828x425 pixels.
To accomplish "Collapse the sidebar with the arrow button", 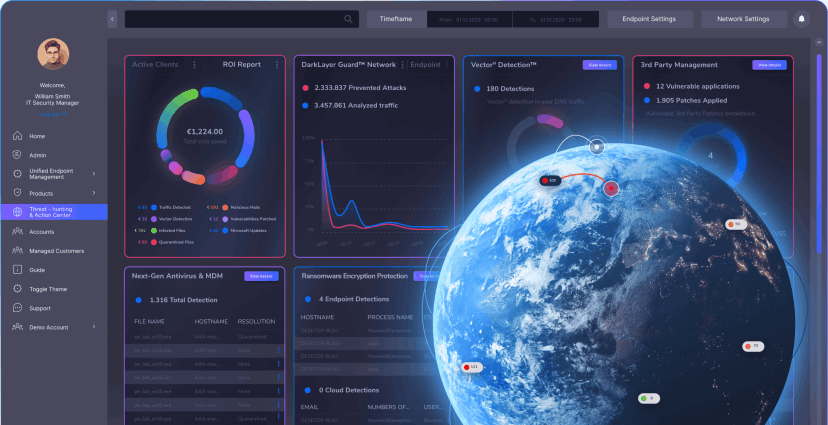I will [111, 19].
